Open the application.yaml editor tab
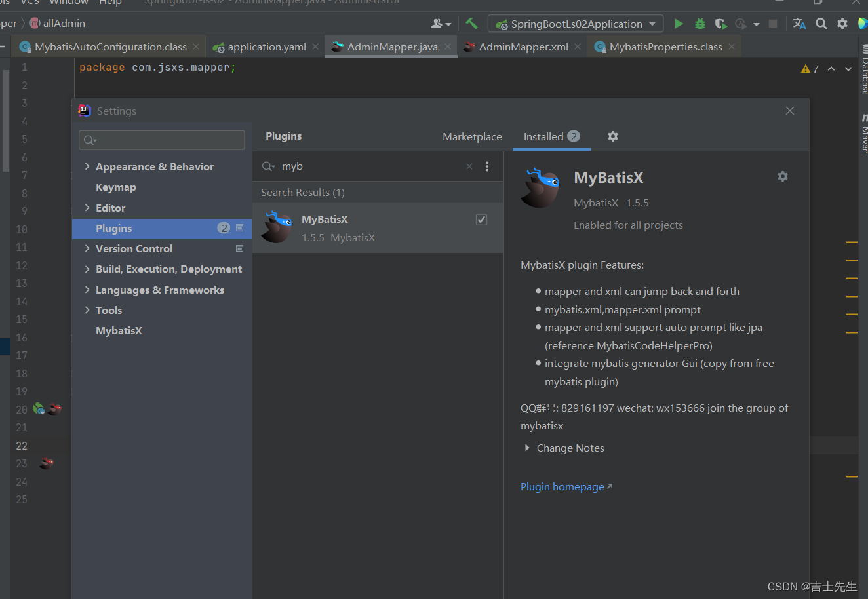This screenshot has width=868, height=599. coord(267,47)
